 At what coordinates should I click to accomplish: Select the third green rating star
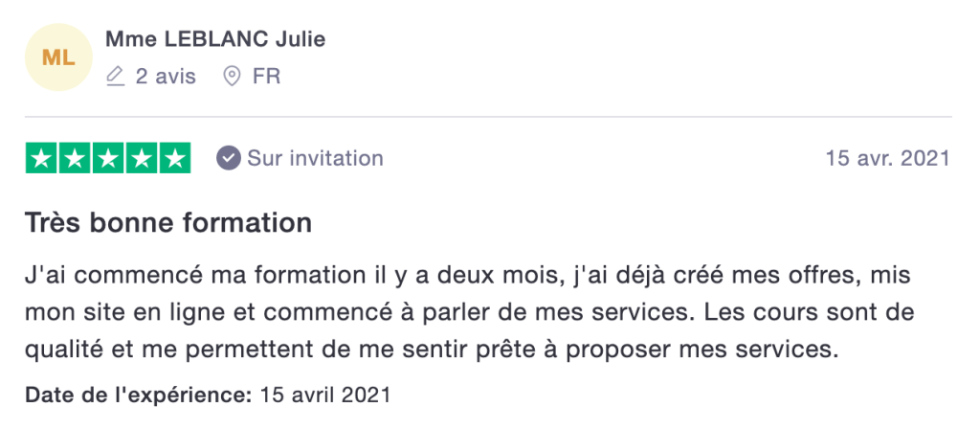(x=108, y=158)
